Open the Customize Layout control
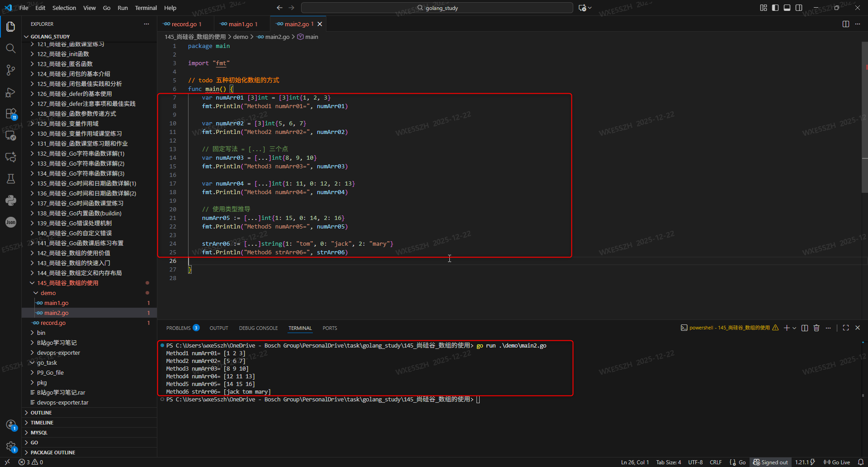This screenshot has height=467, width=868. (x=764, y=8)
